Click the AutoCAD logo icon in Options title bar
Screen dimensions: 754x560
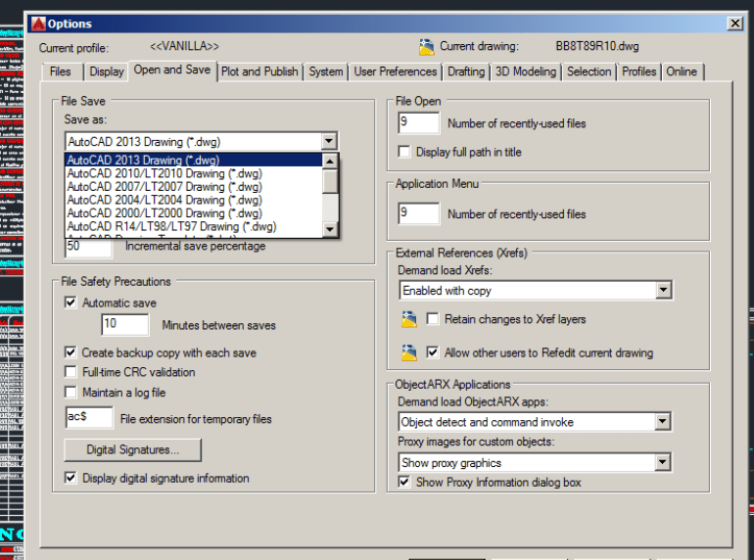click(x=38, y=23)
